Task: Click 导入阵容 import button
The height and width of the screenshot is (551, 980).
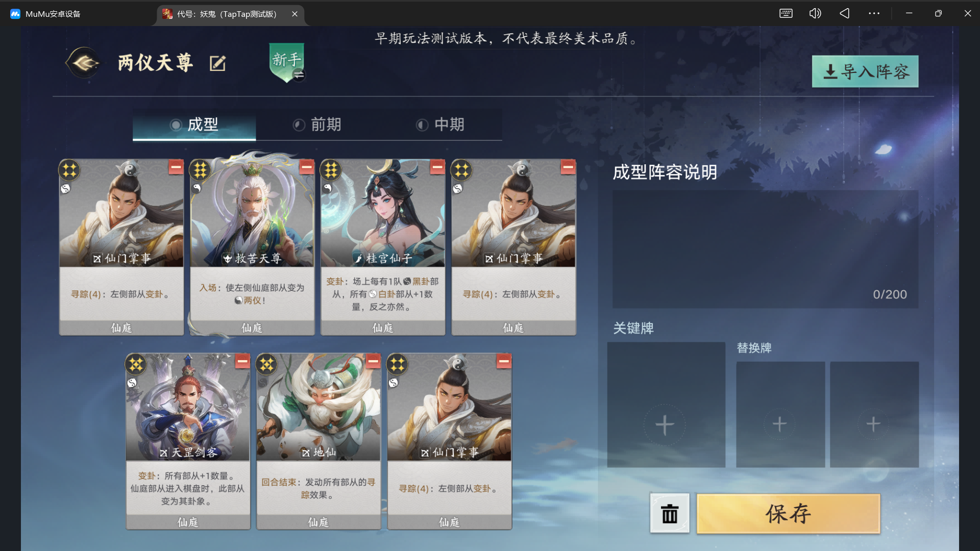Action: [x=865, y=71]
